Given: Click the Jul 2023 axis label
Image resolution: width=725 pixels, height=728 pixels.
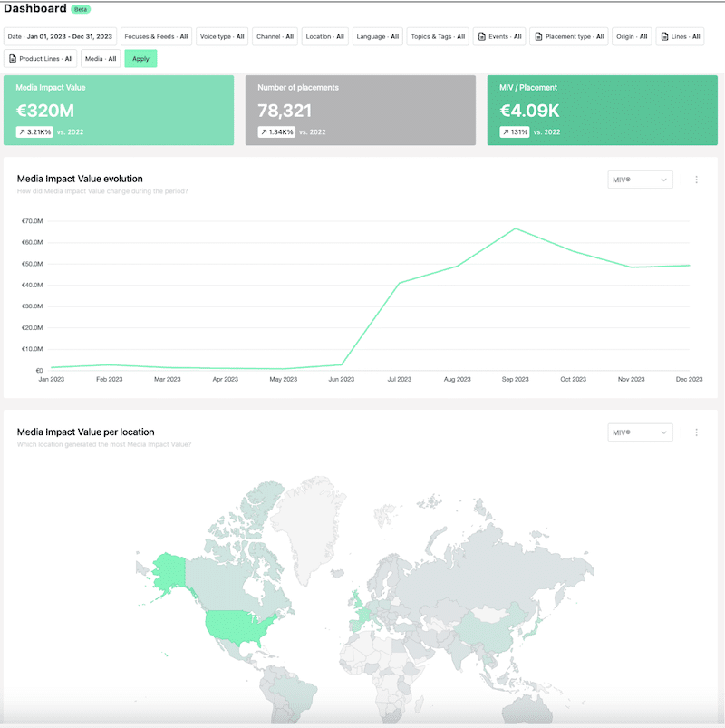Looking at the screenshot, I should click(x=399, y=379).
